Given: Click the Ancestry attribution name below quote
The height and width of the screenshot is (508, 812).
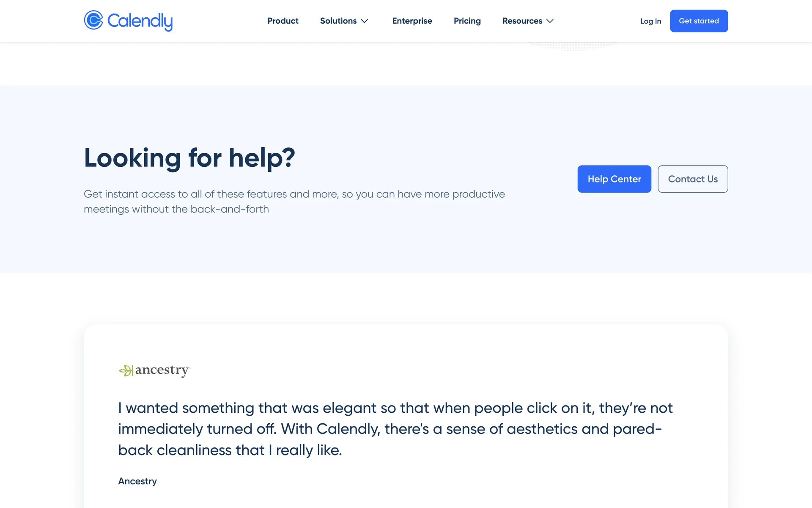Looking at the screenshot, I should (137, 481).
